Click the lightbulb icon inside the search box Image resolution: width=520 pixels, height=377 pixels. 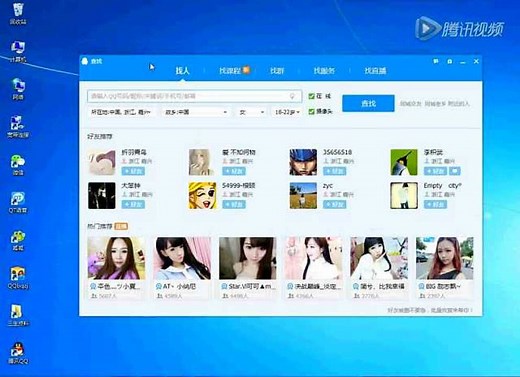[292, 96]
